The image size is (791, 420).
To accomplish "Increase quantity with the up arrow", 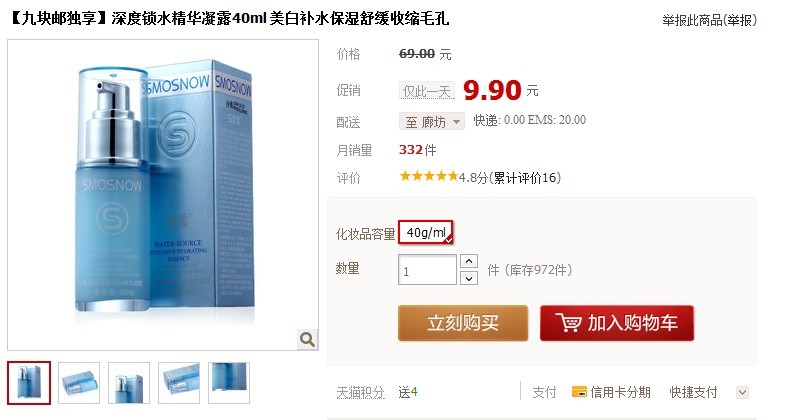I will (469, 261).
